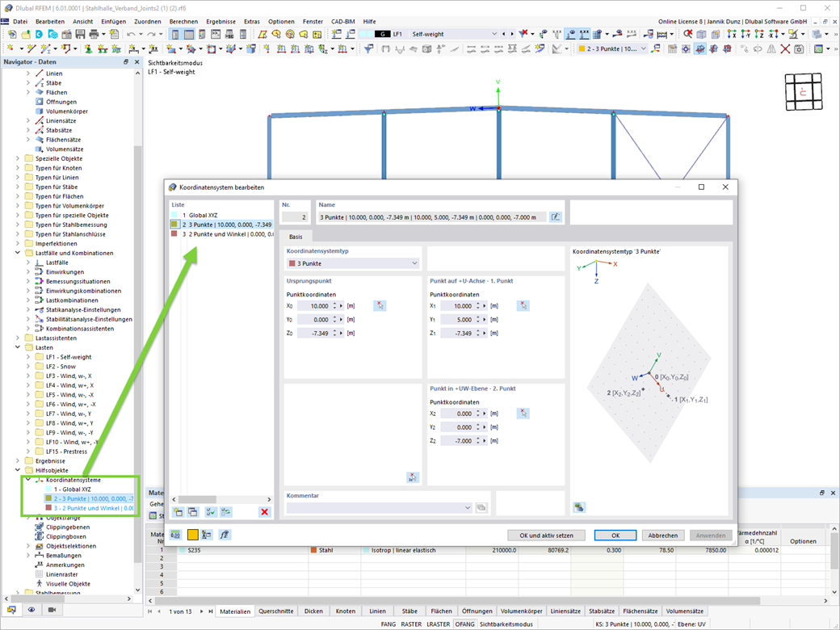Open the Dlubal cloud icon in toolbar
Screen dimensions: 840x630
tap(39, 34)
